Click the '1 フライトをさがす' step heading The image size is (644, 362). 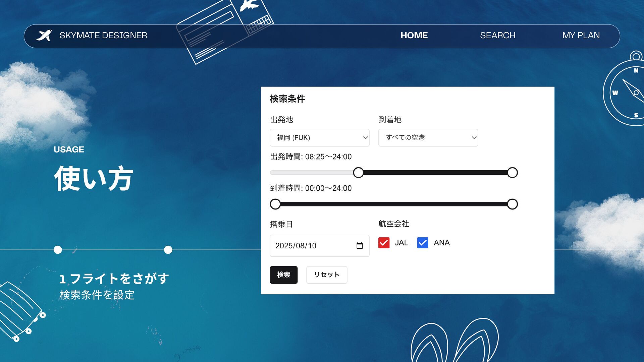click(x=114, y=279)
